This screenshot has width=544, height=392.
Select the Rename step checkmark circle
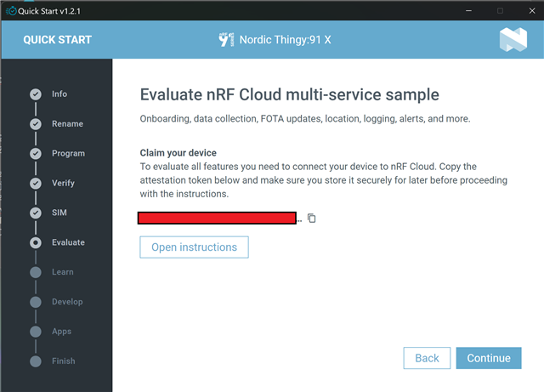point(36,124)
